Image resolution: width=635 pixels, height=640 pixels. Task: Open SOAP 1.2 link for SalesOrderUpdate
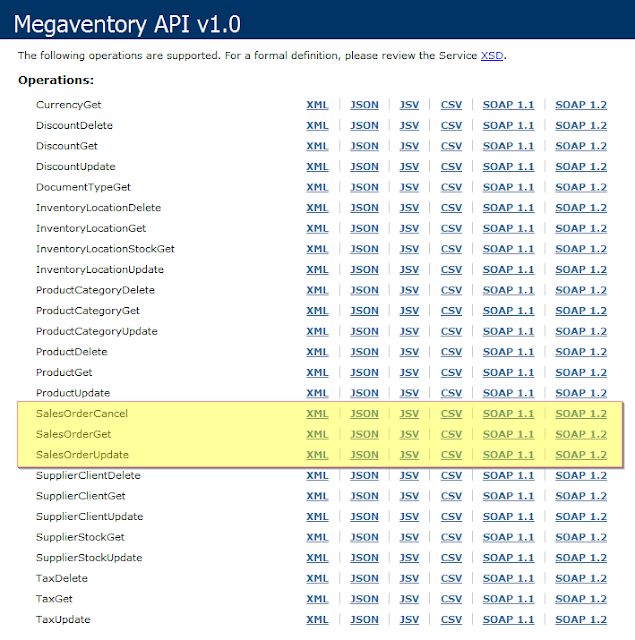point(581,455)
